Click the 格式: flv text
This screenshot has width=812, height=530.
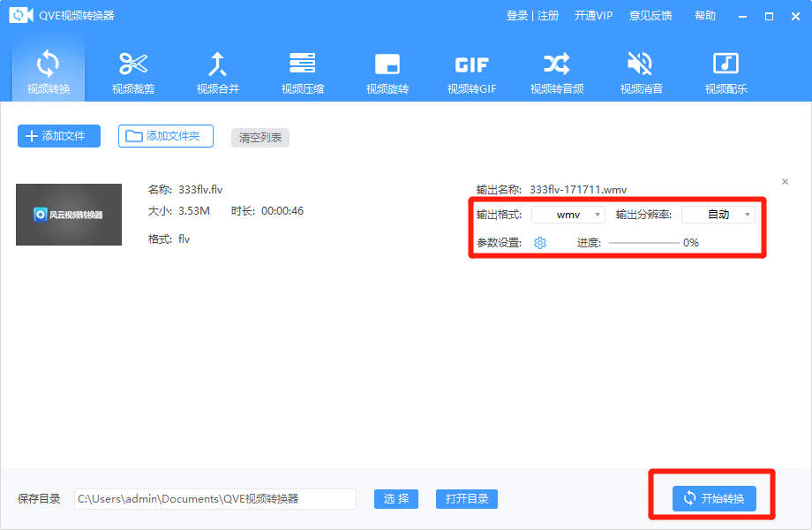tap(169, 238)
